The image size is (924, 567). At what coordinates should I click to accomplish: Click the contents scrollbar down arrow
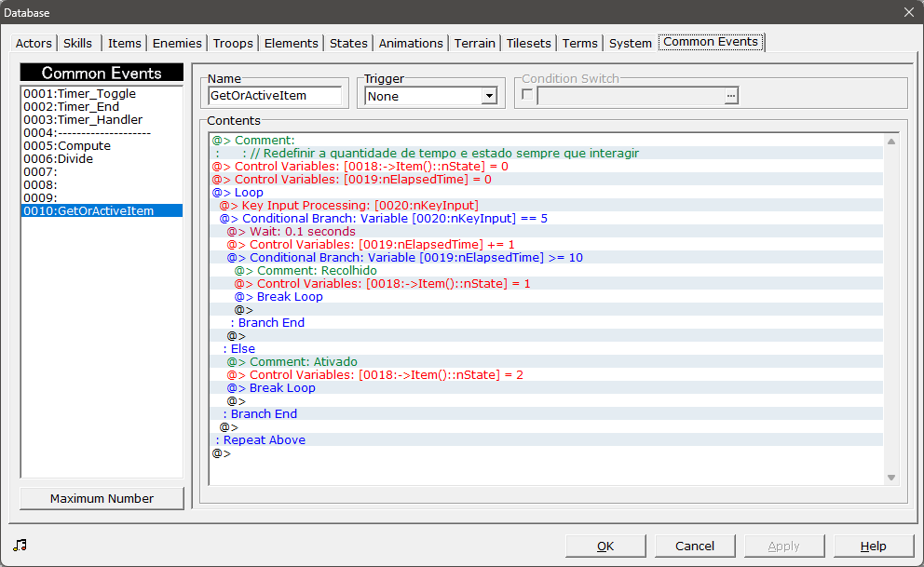tap(891, 478)
